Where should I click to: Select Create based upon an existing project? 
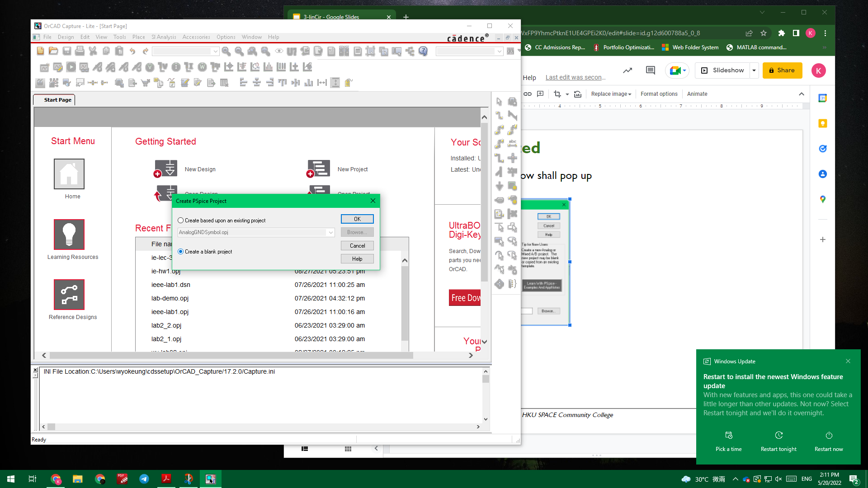[x=181, y=221]
